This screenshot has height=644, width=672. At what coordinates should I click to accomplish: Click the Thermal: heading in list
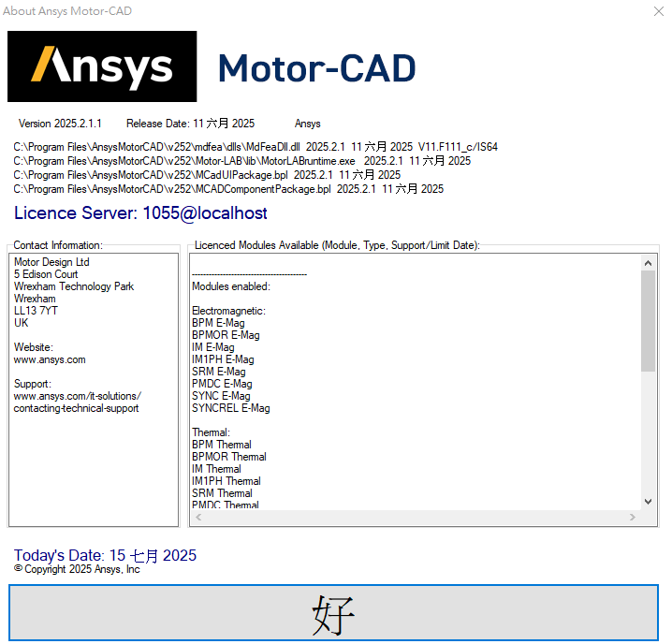(x=211, y=432)
